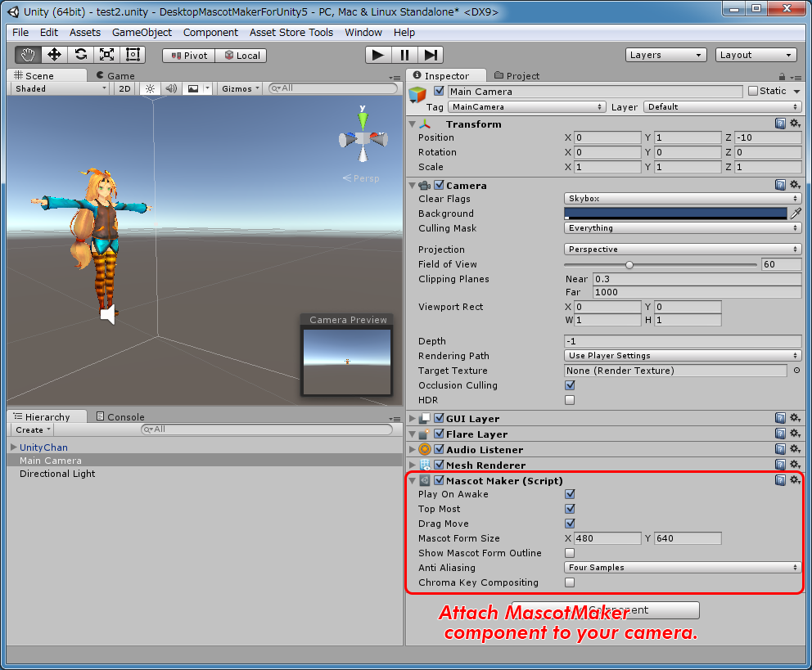The height and width of the screenshot is (670, 812).
Task: Disable the Camera component checkbox
Action: coord(439,185)
